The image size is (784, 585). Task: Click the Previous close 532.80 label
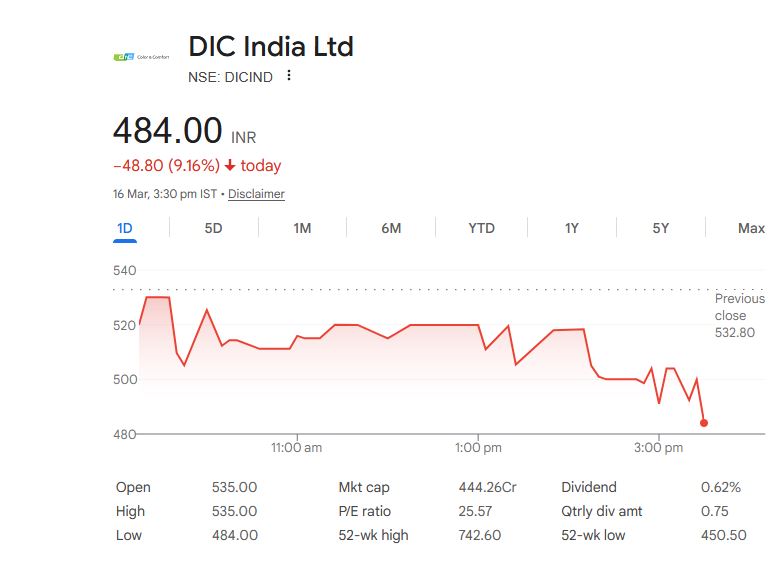[x=739, y=315]
